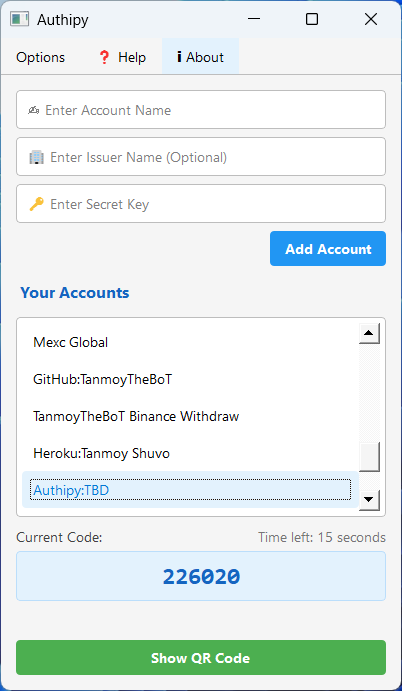Click the Time left 15 seconds label
402x691 pixels.
322,538
